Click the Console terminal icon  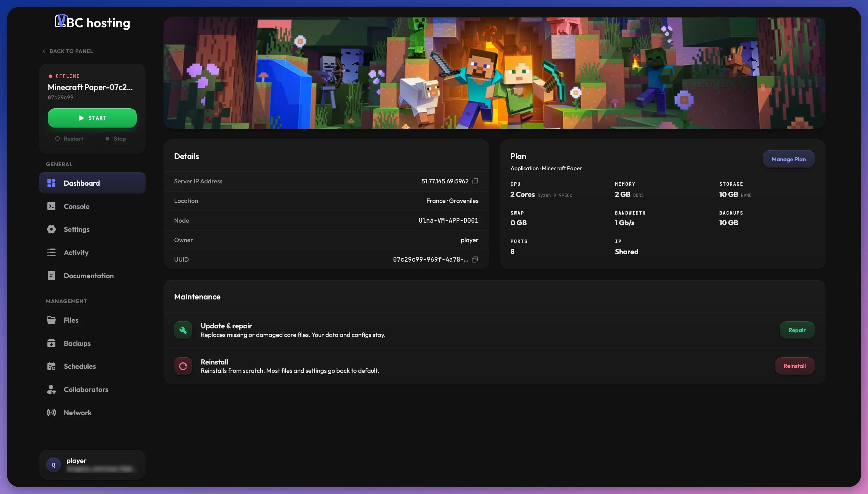[51, 206]
